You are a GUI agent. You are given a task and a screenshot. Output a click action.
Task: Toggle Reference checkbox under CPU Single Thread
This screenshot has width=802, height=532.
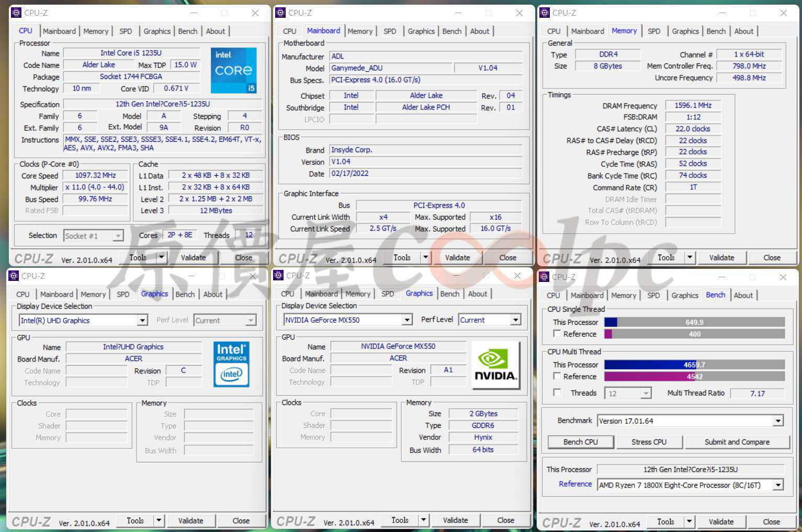point(557,333)
